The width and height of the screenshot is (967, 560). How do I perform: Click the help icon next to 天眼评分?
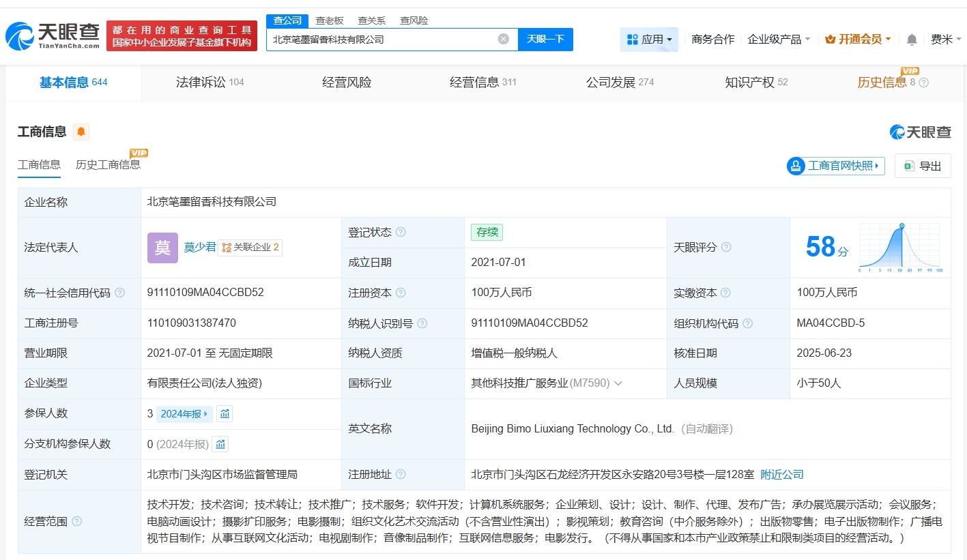click(726, 247)
